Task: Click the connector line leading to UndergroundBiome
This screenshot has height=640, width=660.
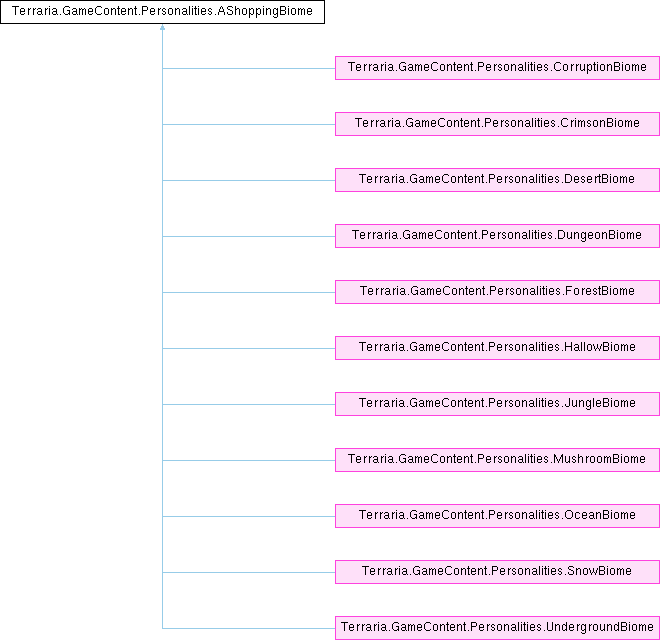Action: pos(248,628)
